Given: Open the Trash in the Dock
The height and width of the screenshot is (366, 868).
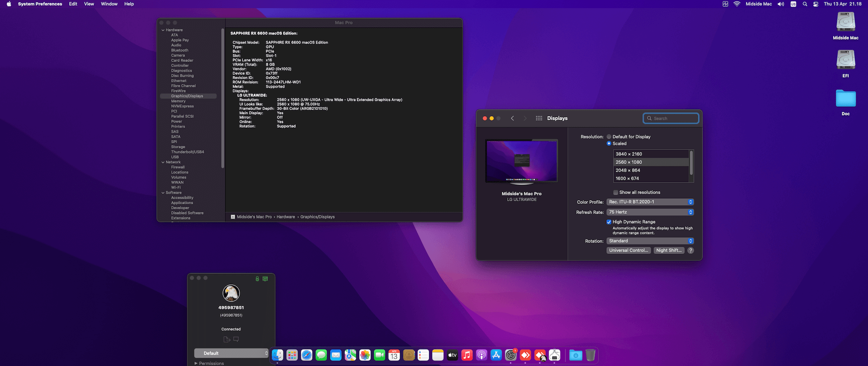Looking at the screenshot, I should 590,355.
